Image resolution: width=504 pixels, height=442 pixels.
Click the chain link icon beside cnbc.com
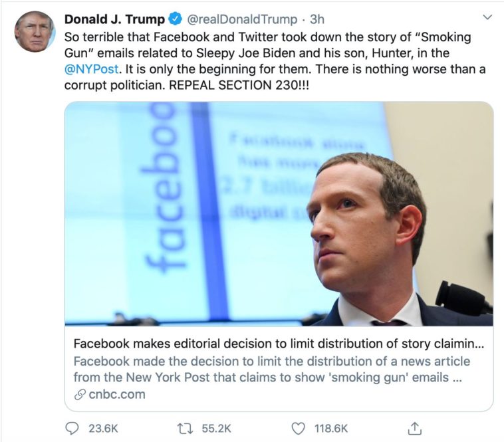click(x=79, y=394)
